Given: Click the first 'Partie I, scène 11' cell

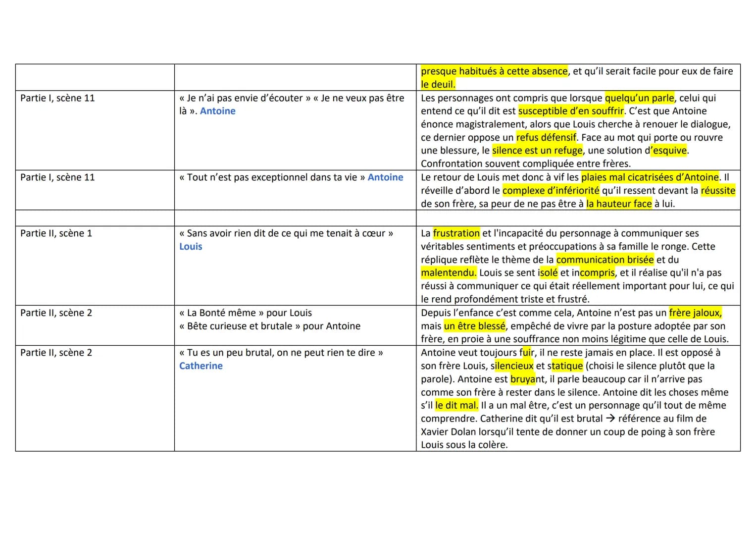Looking at the screenshot, I should [x=95, y=130].
